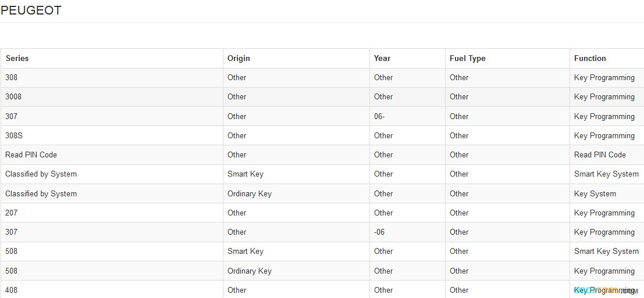Select the 508 row with Smart Key origin
Screen dimensions: 644x298
coord(322,252)
